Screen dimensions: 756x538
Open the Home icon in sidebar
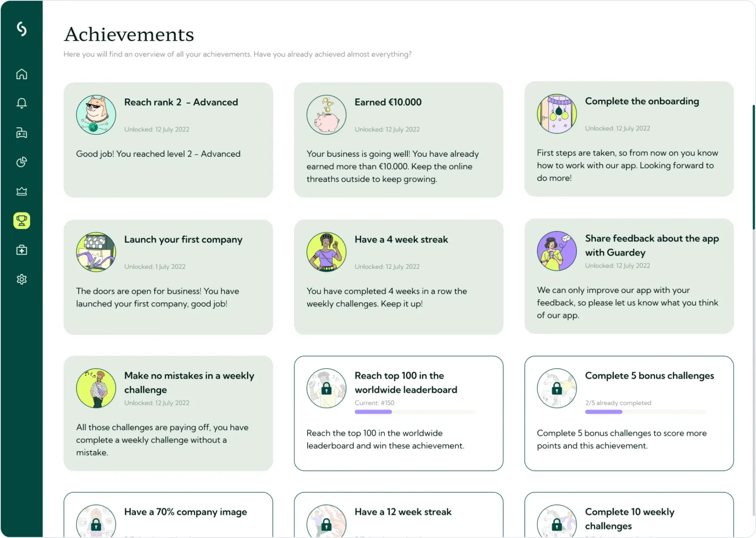pos(22,74)
